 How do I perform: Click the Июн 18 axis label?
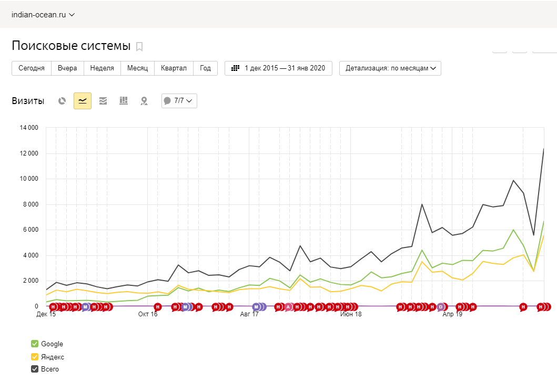pyautogui.click(x=351, y=314)
